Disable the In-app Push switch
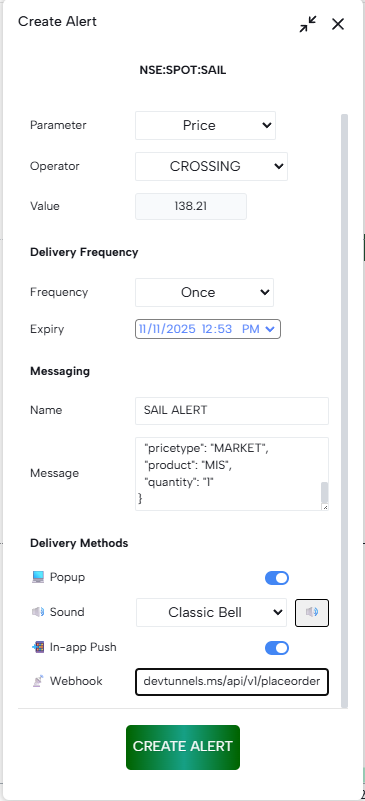This screenshot has height=801, width=365. click(277, 648)
